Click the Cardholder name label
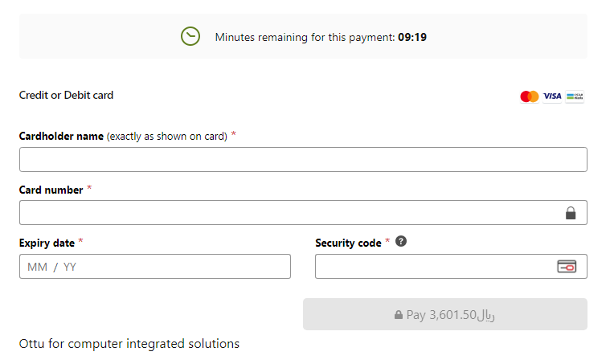The width and height of the screenshot is (610, 364). (x=61, y=136)
